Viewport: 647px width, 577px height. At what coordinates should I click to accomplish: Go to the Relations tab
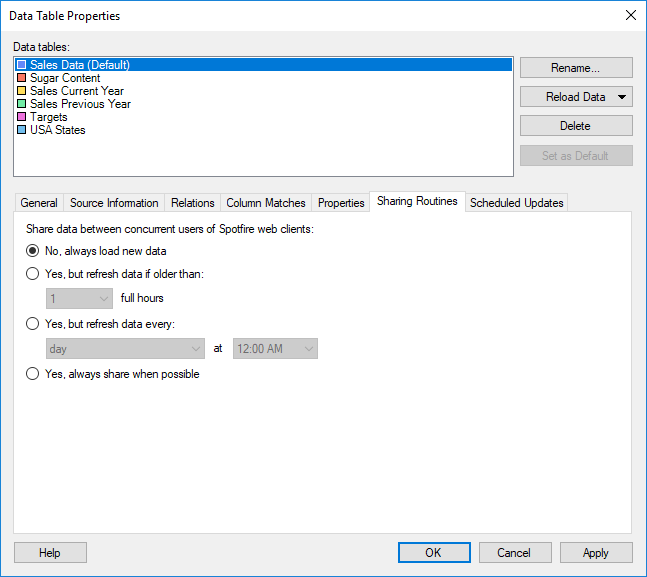(x=193, y=203)
